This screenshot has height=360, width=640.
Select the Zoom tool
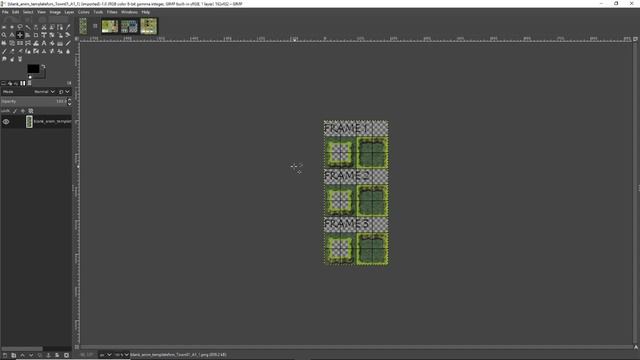(4, 35)
